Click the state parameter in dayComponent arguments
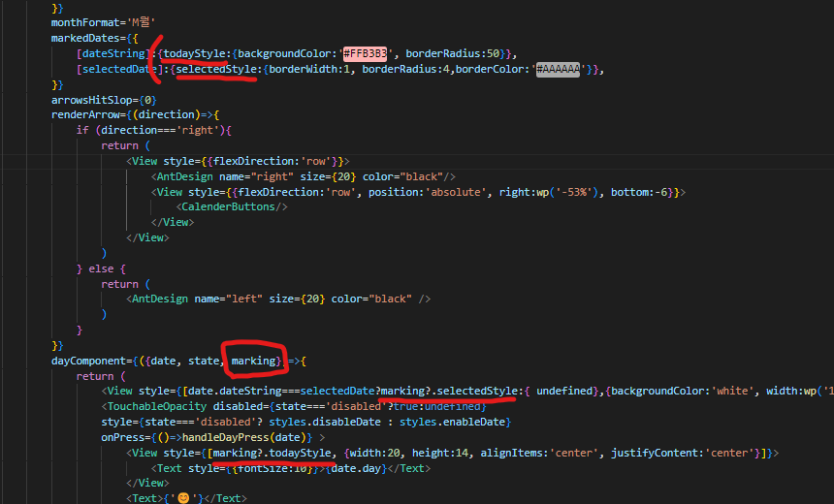Screen dimensions: 834x504 coord(204,361)
